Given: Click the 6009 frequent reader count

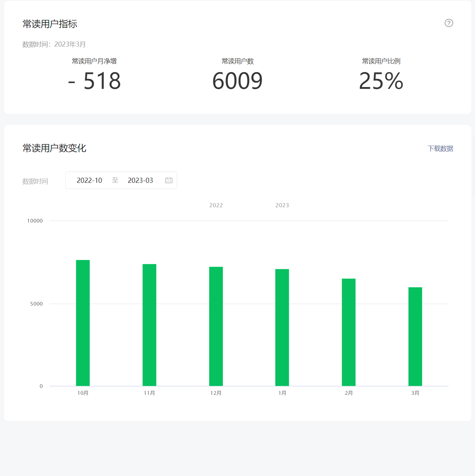Looking at the screenshot, I should 237,81.
